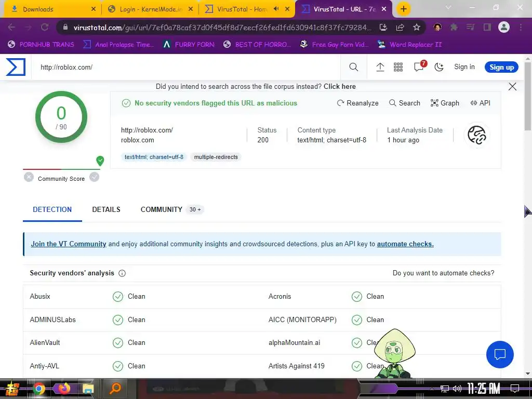Viewport: 532px width, 399px height.
Task: Click the globe link icon for roblox.com
Action: click(477, 135)
